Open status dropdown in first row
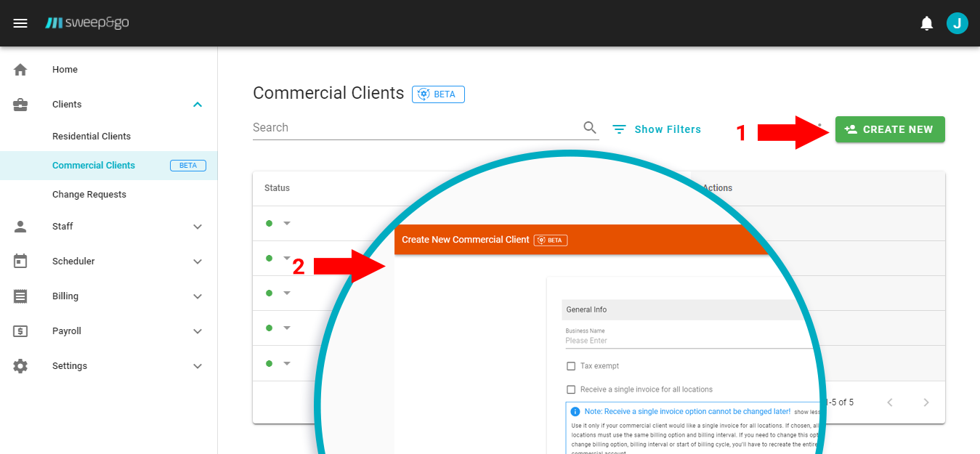 (x=286, y=223)
